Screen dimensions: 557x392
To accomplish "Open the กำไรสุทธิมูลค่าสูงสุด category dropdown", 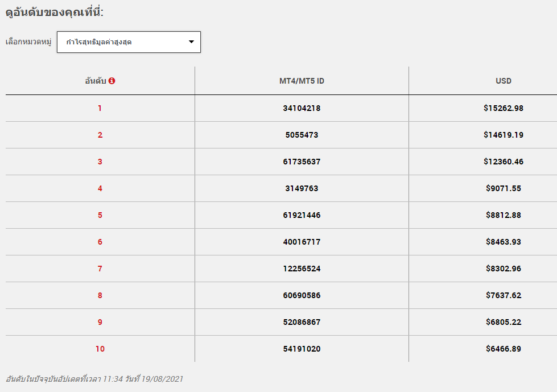I will (x=129, y=42).
